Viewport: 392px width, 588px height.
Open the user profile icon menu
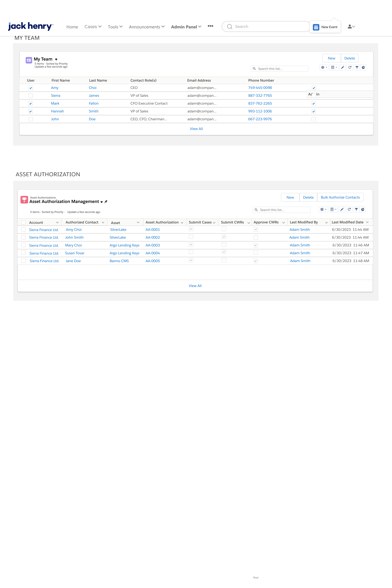point(351,26)
